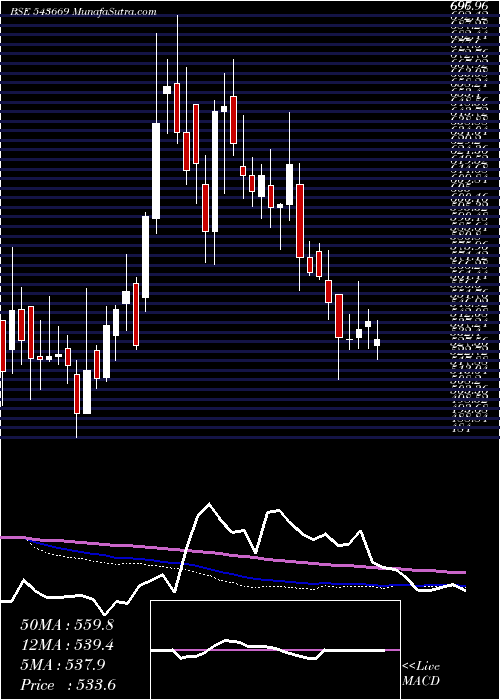Click the '50MA : 559.8' readout
The image size is (500, 700).
(67, 625)
